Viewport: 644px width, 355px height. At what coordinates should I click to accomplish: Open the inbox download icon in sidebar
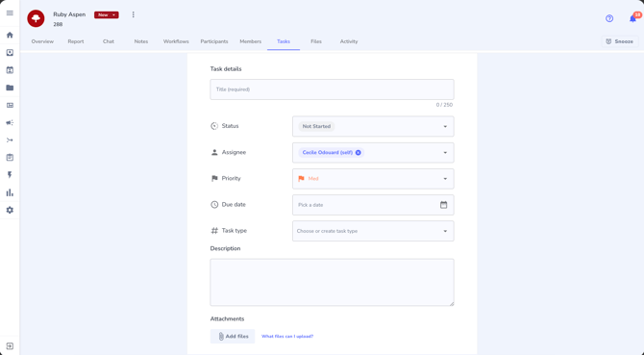[x=10, y=53]
